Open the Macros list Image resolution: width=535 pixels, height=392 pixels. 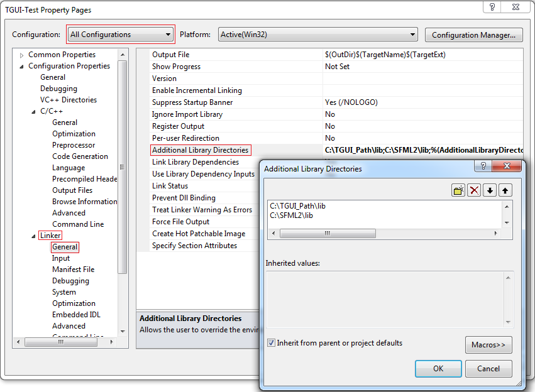point(490,344)
